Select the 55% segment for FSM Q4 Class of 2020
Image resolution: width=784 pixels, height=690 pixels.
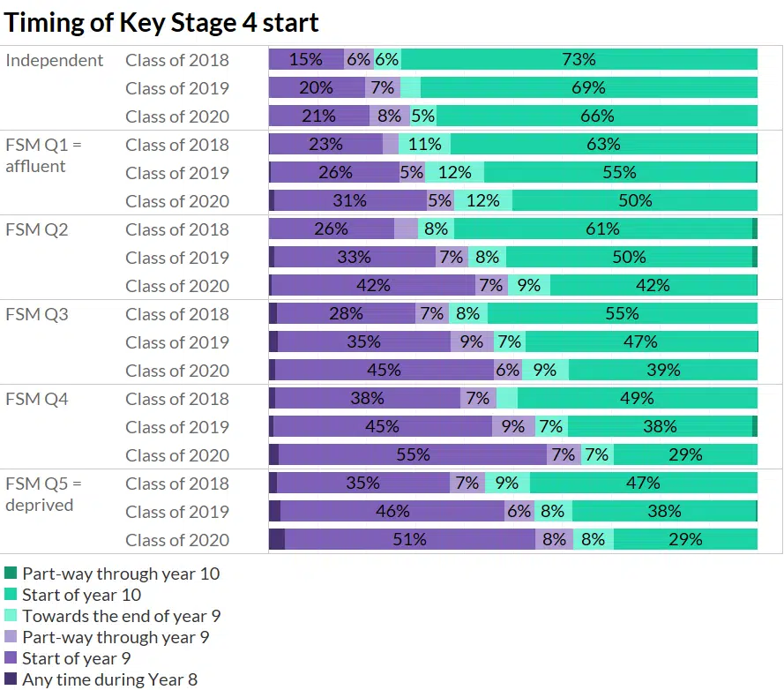click(413, 455)
